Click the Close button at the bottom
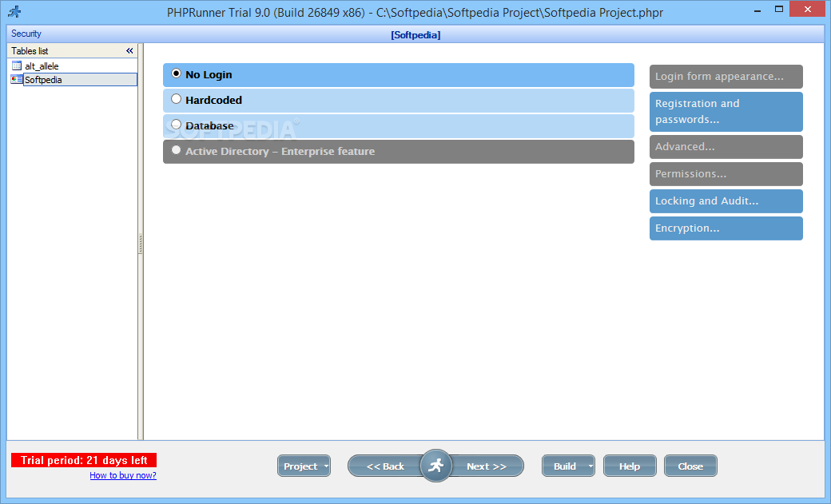Screen dimensions: 831x504 [690, 466]
